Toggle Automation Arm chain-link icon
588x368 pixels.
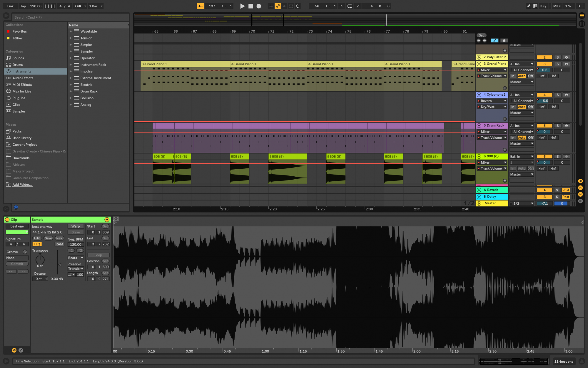(x=278, y=6)
